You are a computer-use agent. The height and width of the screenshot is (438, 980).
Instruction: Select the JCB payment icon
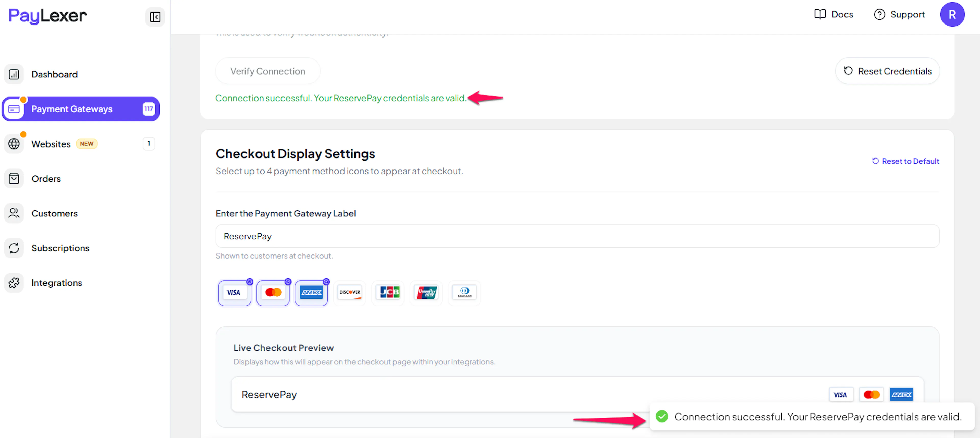point(388,293)
